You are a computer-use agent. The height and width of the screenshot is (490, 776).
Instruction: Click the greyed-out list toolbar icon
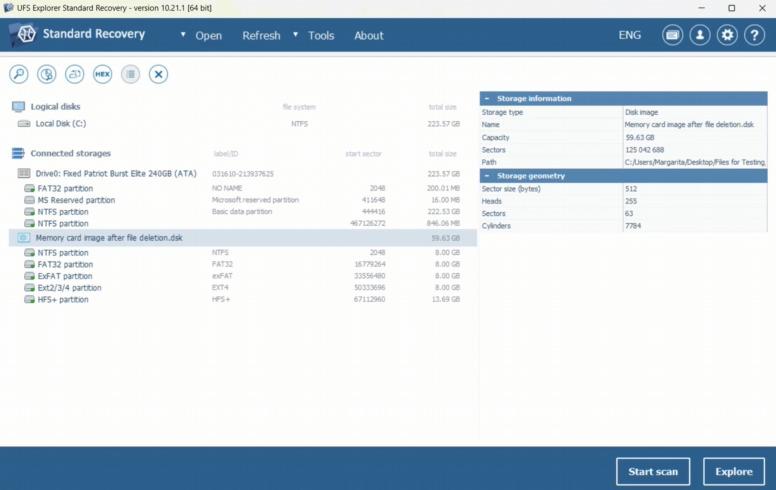coord(131,74)
